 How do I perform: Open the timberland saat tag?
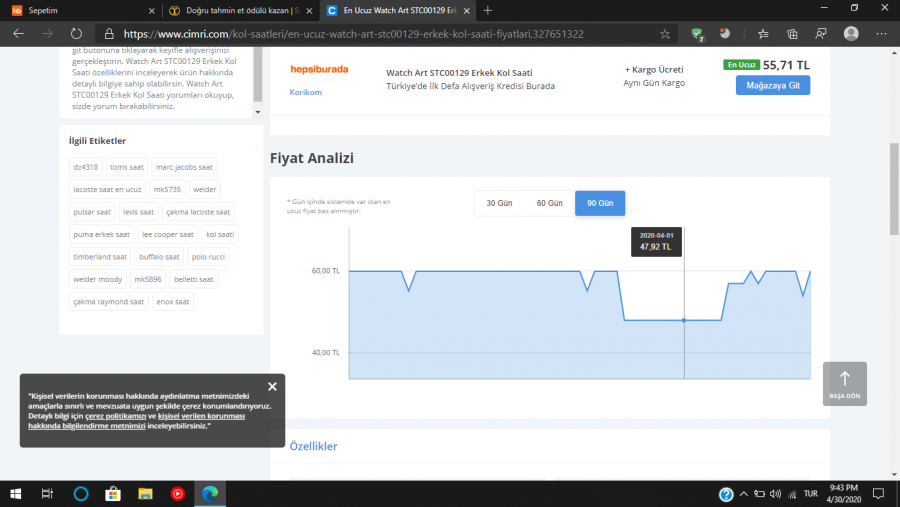click(100, 257)
